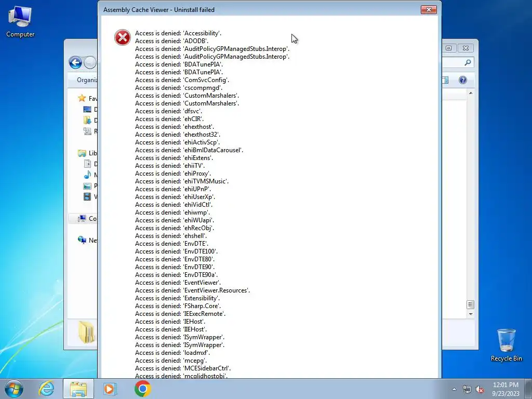The height and width of the screenshot is (399, 532).
Task: Click the 'ehiBmlDataCarousel' error line
Action: 189,150
